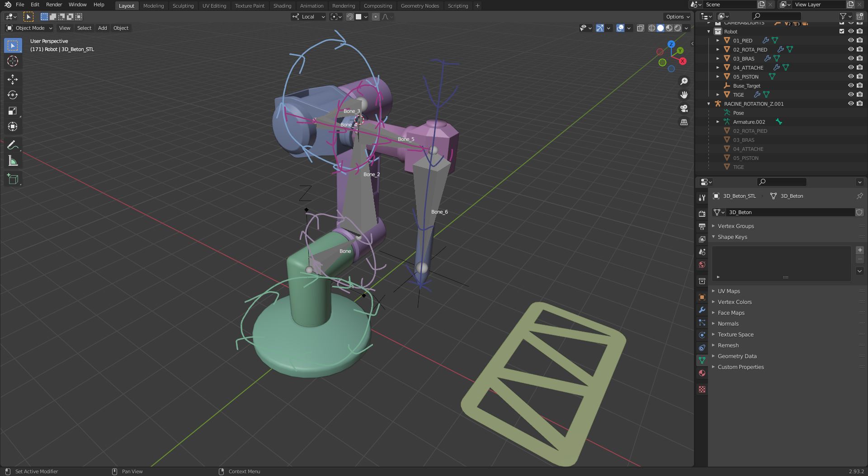Open the Render properties tab icon
This screenshot has height=476, width=868.
coord(702,214)
